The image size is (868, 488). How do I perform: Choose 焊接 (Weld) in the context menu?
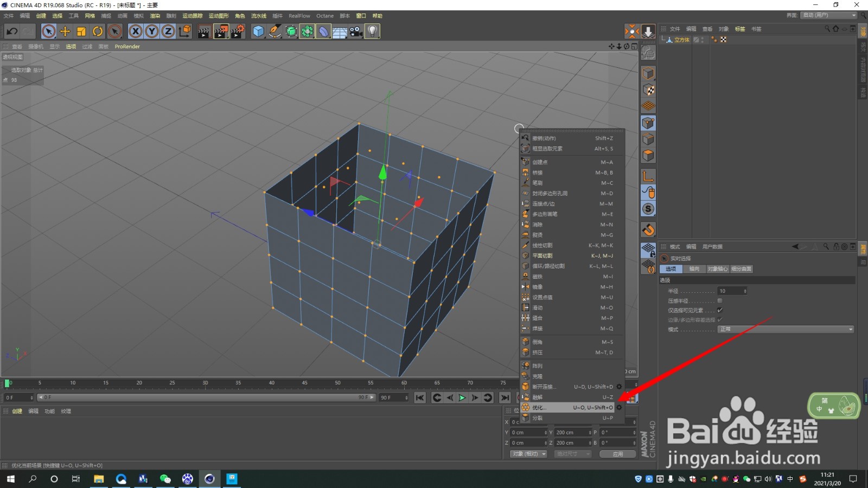pos(567,329)
